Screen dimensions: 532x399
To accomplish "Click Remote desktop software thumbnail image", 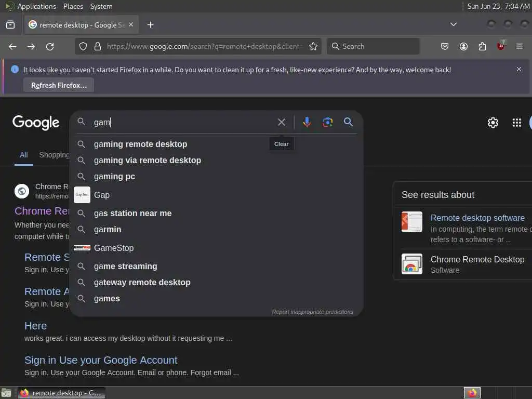I will (412, 222).
